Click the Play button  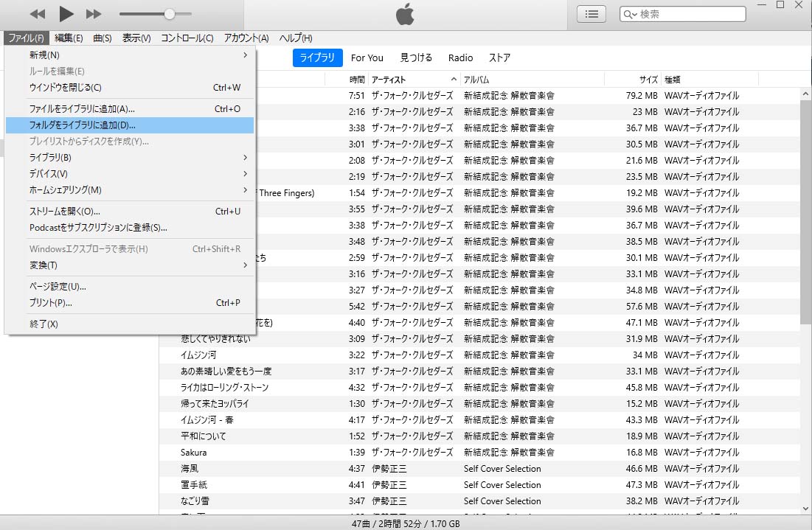point(66,13)
